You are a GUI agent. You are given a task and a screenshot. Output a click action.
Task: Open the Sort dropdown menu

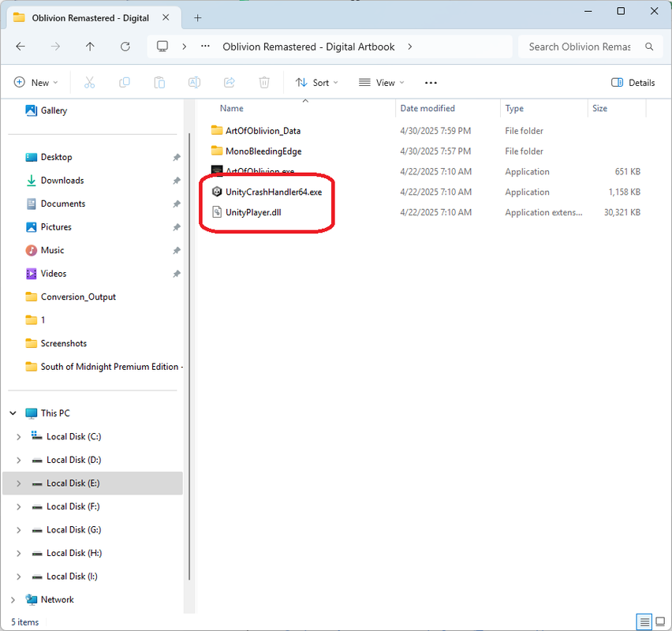click(317, 82)
